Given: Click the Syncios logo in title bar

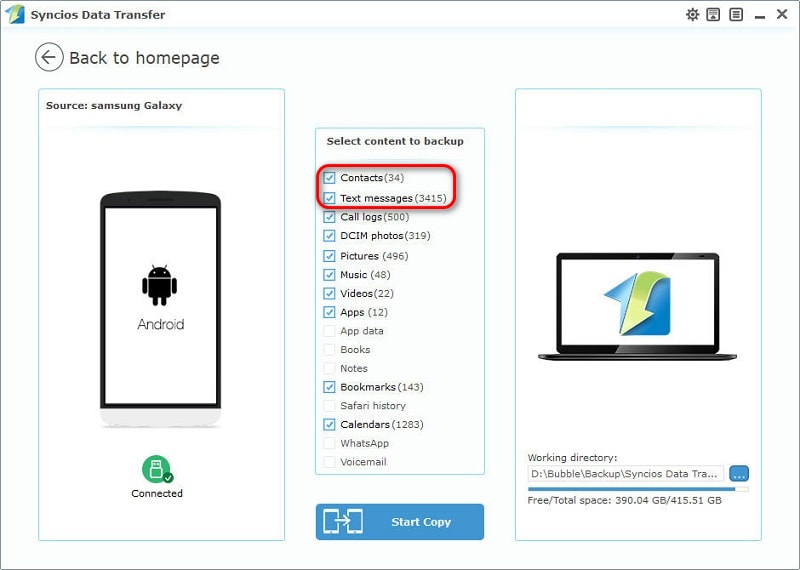Looking at the screenshot, I should click(x=15, y=14).
